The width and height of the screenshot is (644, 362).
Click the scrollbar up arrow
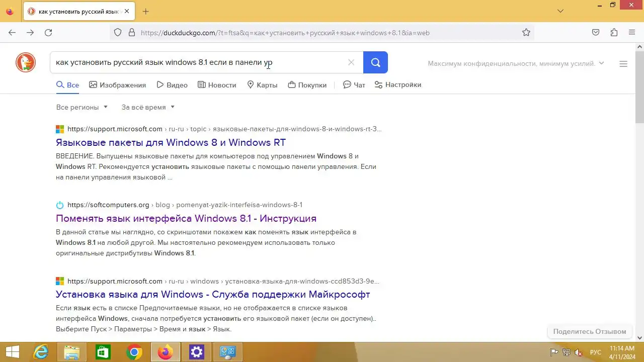640,46
